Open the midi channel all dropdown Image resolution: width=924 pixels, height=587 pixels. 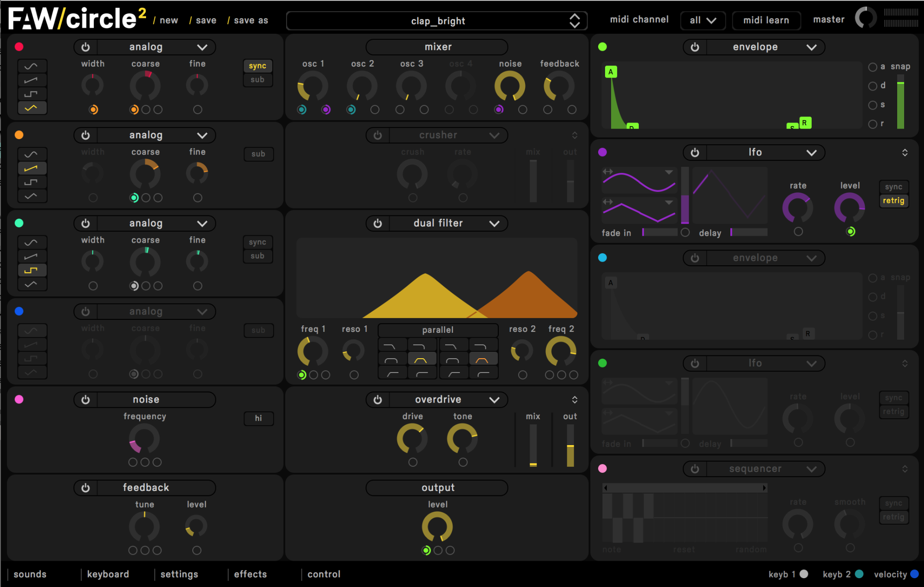[x=703, y=20]
